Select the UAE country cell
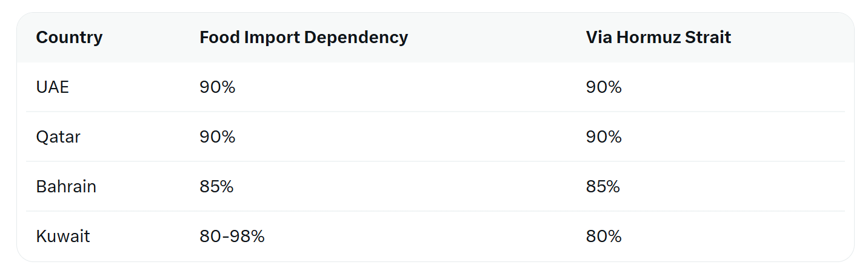 pyautogui.click(x=53, y=87)
